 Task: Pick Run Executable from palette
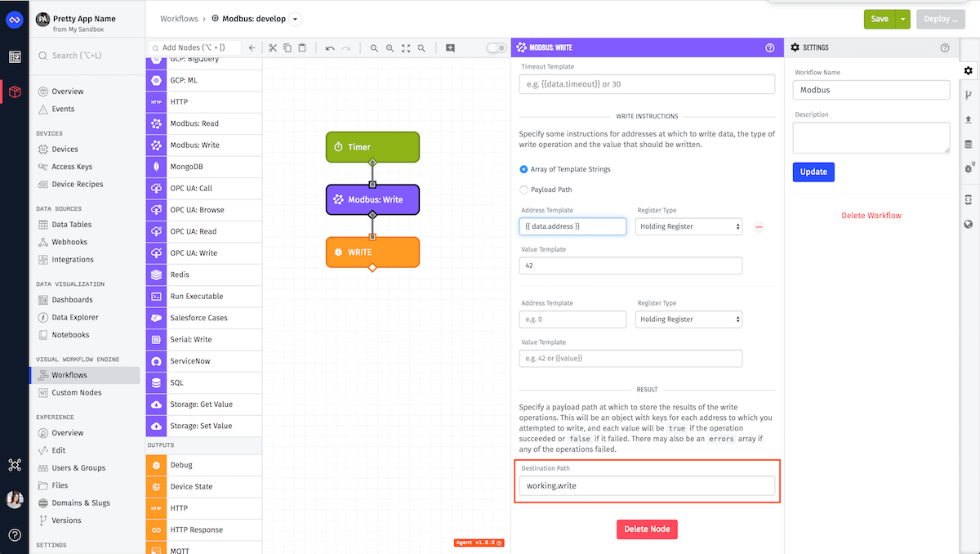click(x=204, y=296)
